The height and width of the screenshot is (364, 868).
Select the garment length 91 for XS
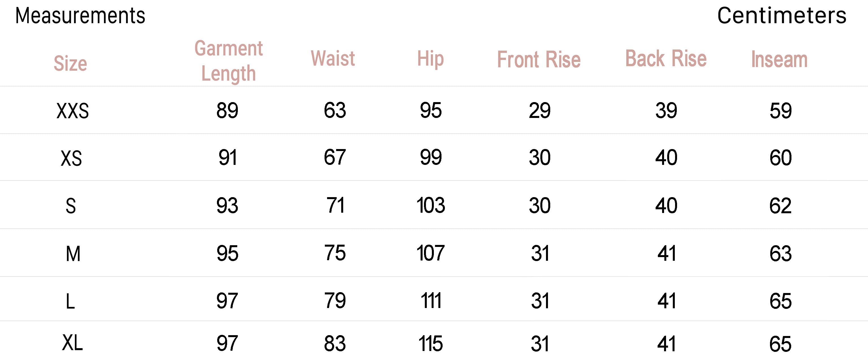point(227,158)
